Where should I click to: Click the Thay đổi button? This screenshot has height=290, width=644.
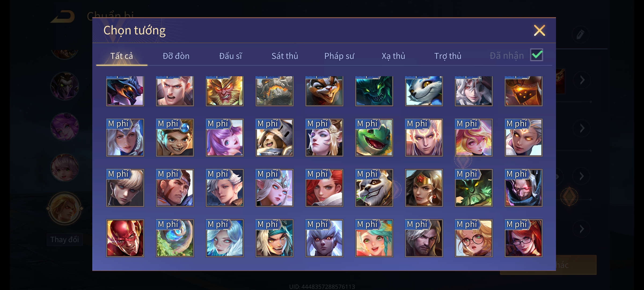point(65,240)
